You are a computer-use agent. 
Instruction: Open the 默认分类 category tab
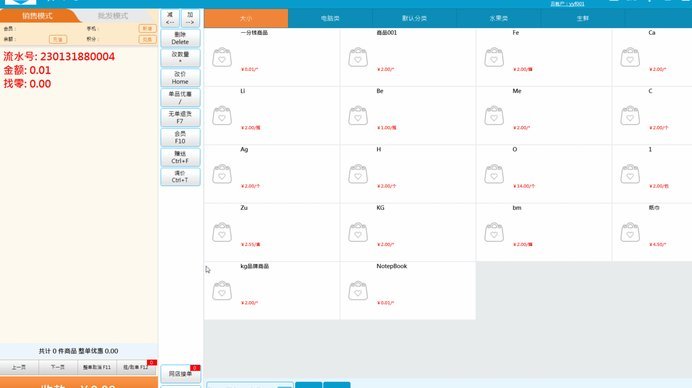[414, 19]
